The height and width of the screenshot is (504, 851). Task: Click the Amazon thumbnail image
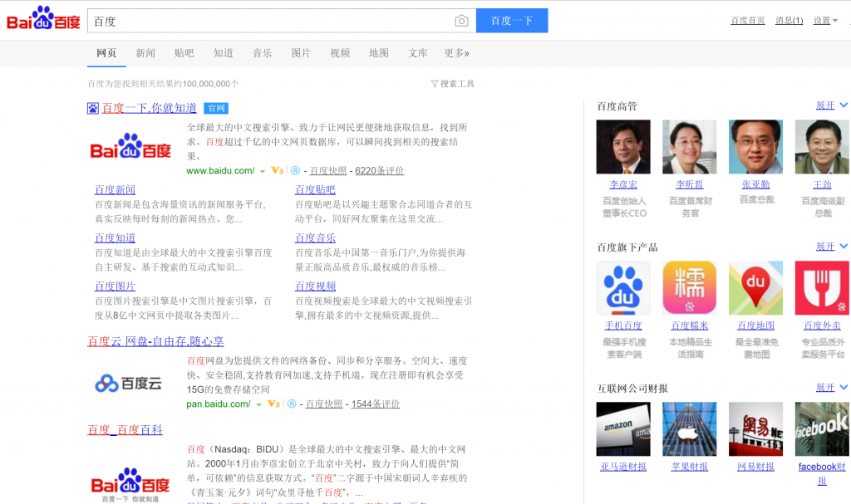(x=623, y=429)
